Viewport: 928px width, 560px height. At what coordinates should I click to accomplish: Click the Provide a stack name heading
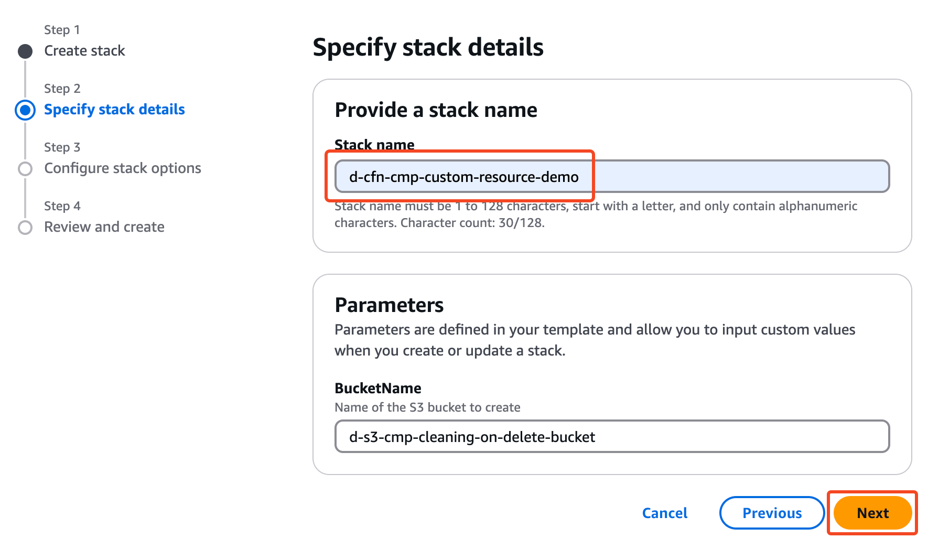pyautogui.click(x=436, y=111)
